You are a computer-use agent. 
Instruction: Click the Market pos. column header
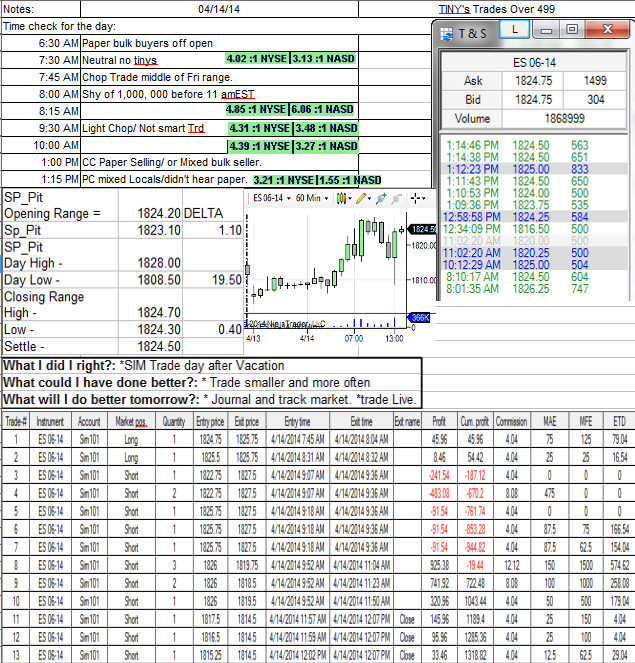[x=131, y=422]
